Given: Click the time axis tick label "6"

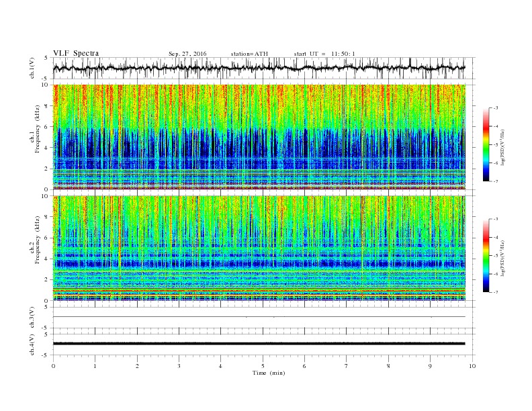Looking at the screenshot, I should [x=305, y=366].
